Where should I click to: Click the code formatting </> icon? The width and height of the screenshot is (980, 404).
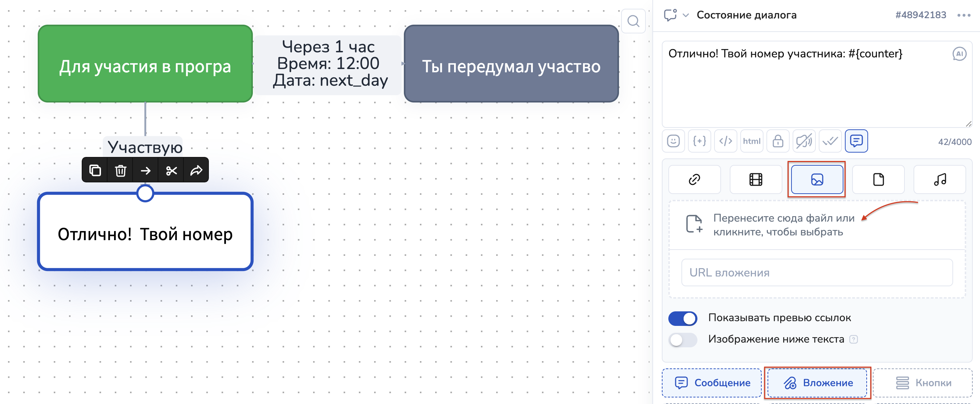725,141
